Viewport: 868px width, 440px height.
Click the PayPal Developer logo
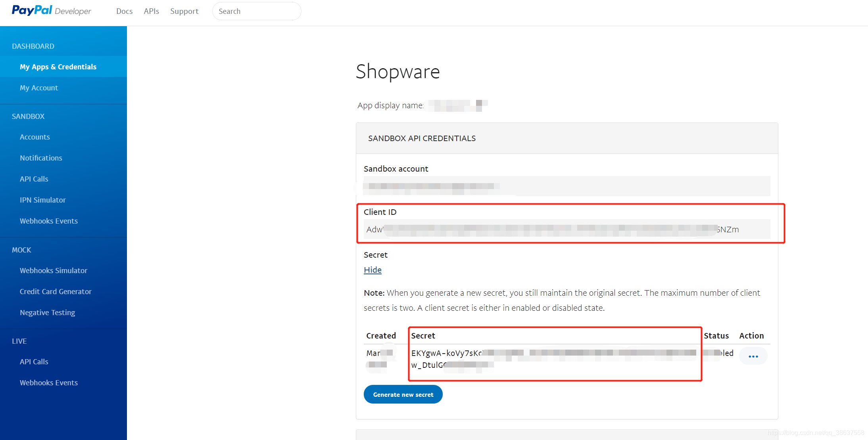click(52, 11)
